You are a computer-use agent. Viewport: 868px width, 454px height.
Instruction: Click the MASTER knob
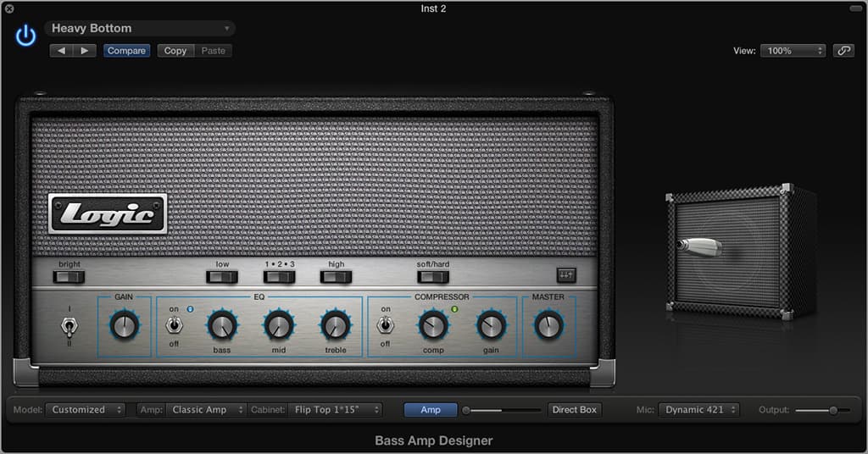(548, 325)
